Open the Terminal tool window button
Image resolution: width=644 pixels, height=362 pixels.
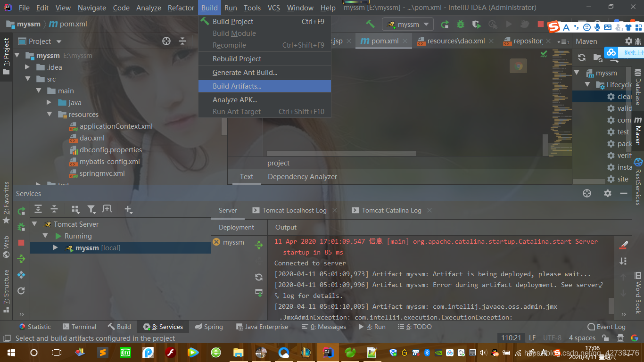79,327
